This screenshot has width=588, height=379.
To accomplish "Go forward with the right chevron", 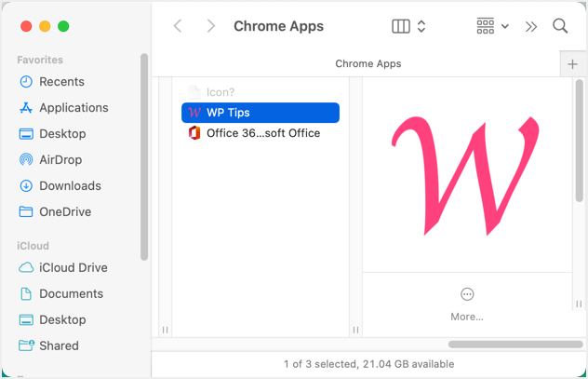I will tap(211, 26).
